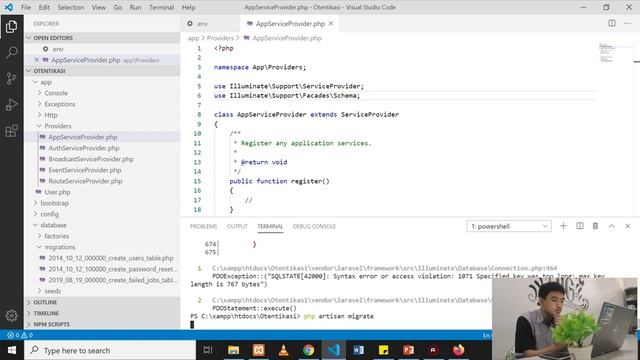Split the terminal panel

(580, 226)
